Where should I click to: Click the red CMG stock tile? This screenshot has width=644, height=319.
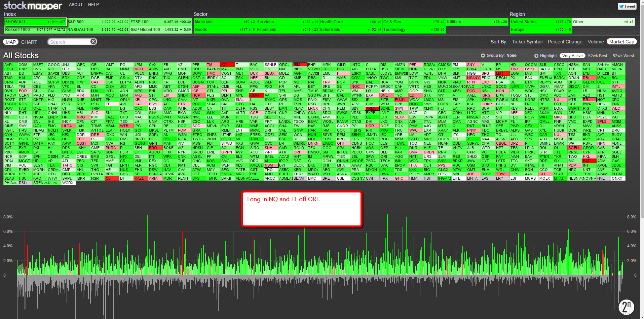click(x=256, y=95)
